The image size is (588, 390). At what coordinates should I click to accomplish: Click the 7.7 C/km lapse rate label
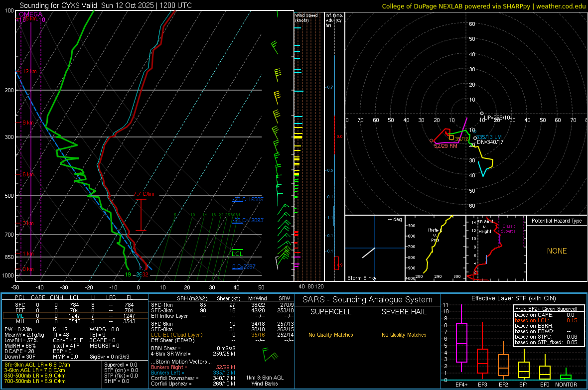click(x=144, y=194)
